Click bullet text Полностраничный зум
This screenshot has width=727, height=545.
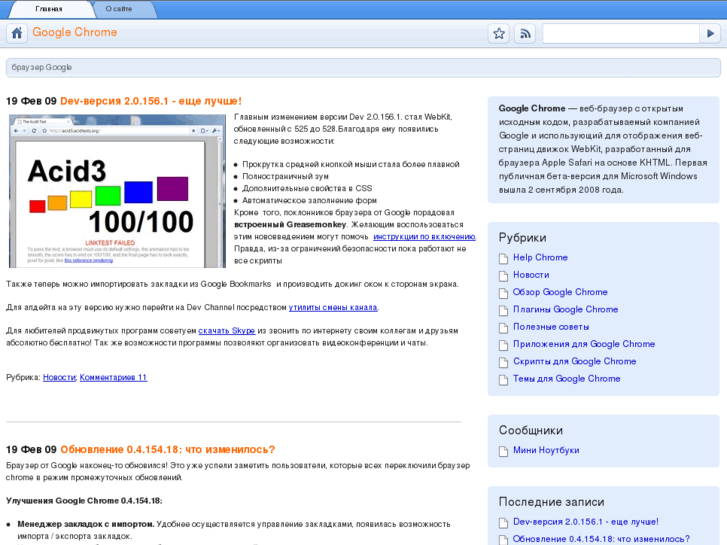285,176
